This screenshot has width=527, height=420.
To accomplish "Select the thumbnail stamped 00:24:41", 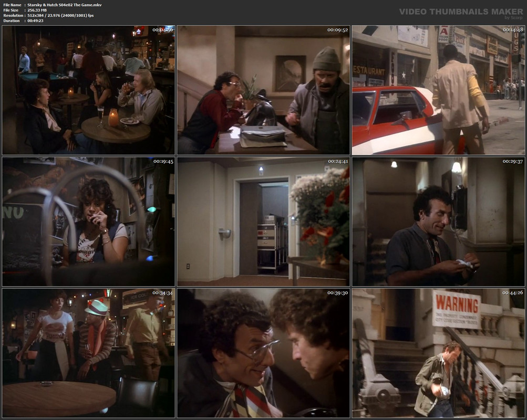I will click(x=264, y=222).
